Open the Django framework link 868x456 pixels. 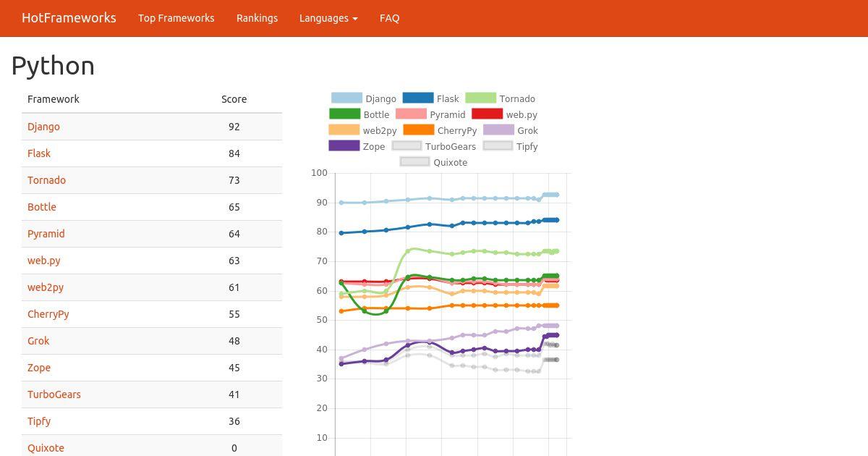coord(43,127)
